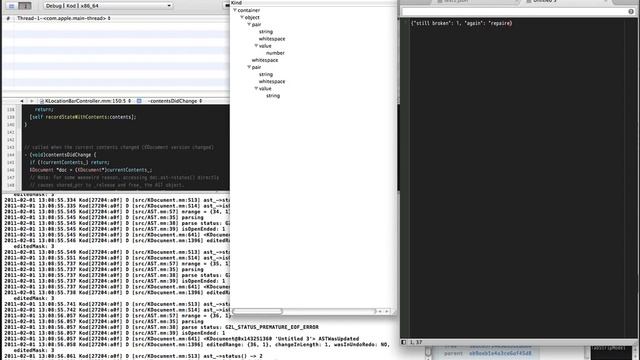Image resolution: width=640 pixels, height=360 pixels.
Task: Open the KLocationBarController.mm file popup
Action: (x=87, y=101)
